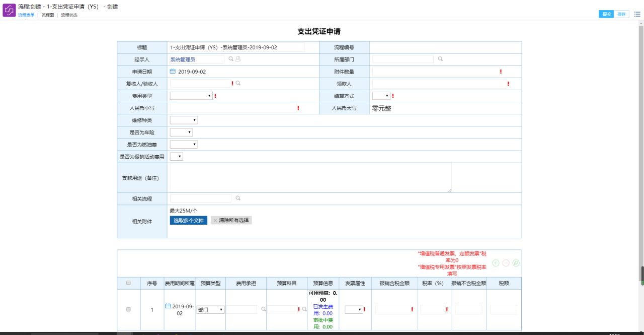Open the 是否为车险 dropdown

pyautogui.click(x=181, y=132)
